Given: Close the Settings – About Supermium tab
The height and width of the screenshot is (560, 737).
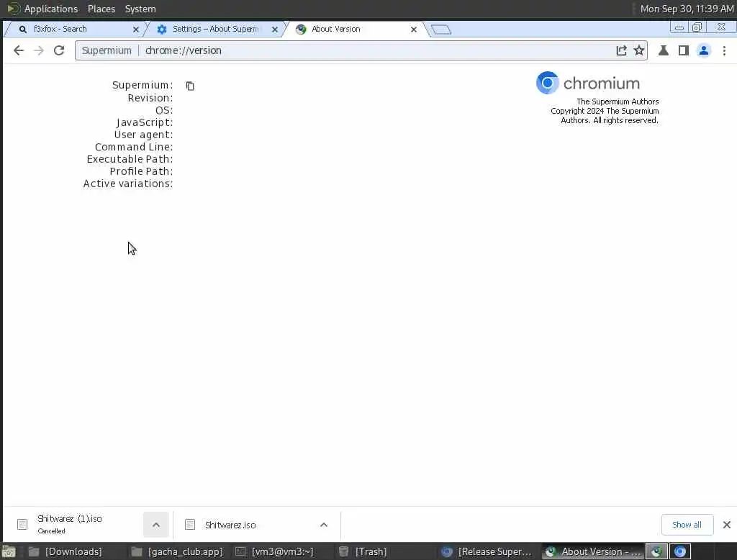Looking at the screenshot, I should [x=275, y=30].
